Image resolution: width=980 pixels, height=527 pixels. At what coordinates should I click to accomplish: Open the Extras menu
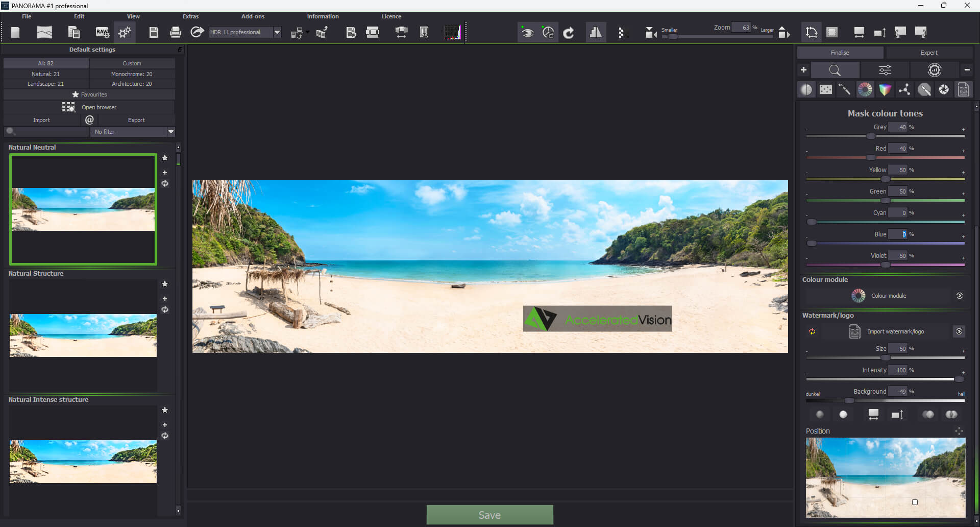click(x=190, y=16)
